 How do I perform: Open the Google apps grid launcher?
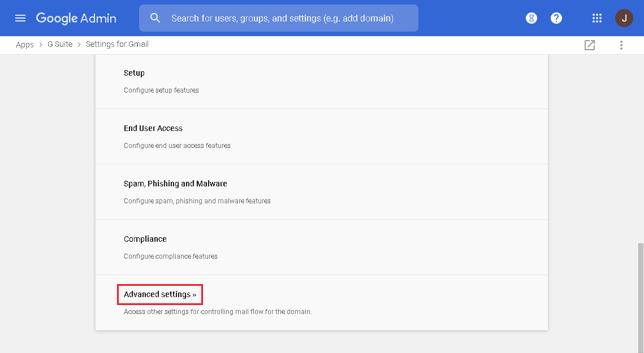(x=597, y=18)
